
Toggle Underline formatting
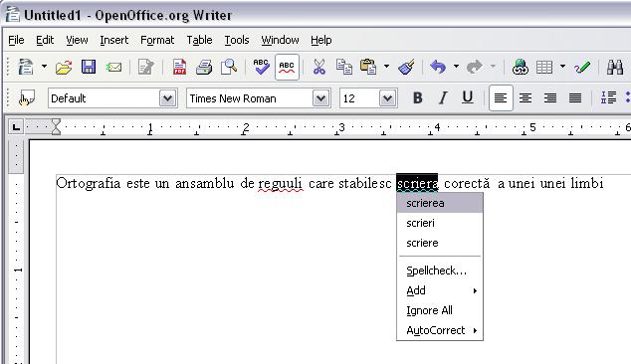click(467, 97)
